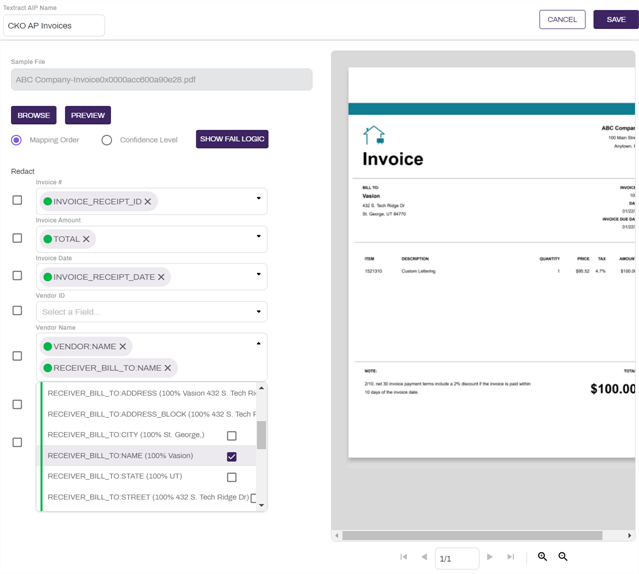The image size is (639, 574).
Task: Click the options list vertical scrollbar thumb
Action: (x=261, y=435)
